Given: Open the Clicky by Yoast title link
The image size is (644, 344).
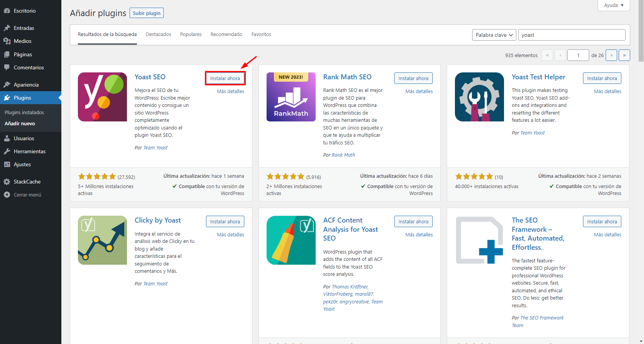Looking at the screenshot, I should pyautogui.click(x=158, y=220).
